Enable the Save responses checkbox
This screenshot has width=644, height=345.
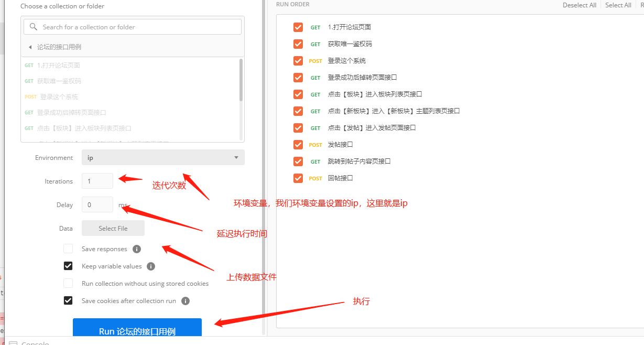tap(68, 249)
